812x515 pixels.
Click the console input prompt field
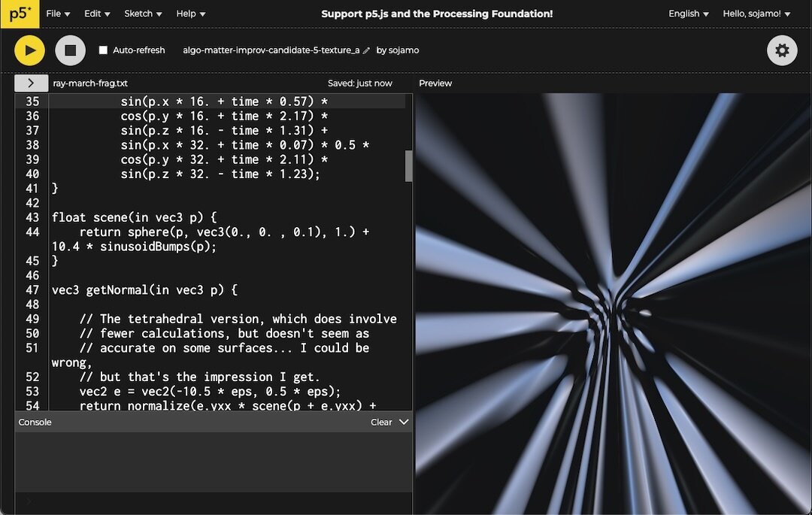pyautogui.click(x=214, y=501)
